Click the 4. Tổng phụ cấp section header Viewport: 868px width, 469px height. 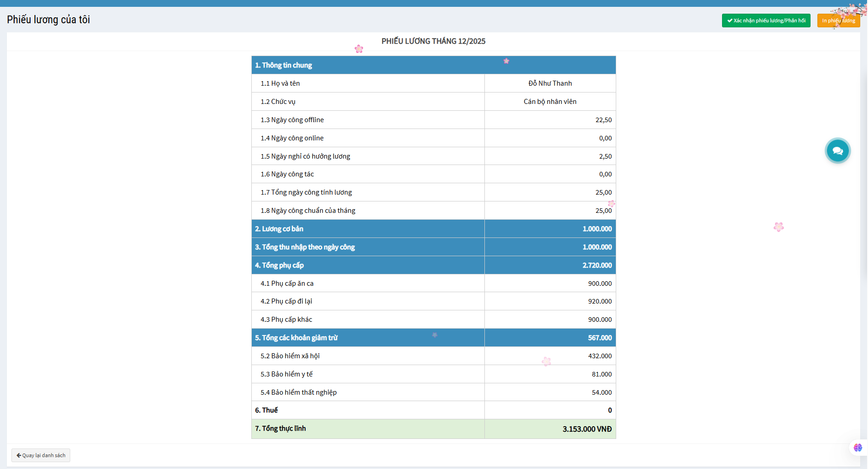pyautogui.click(x=279, y=265)
